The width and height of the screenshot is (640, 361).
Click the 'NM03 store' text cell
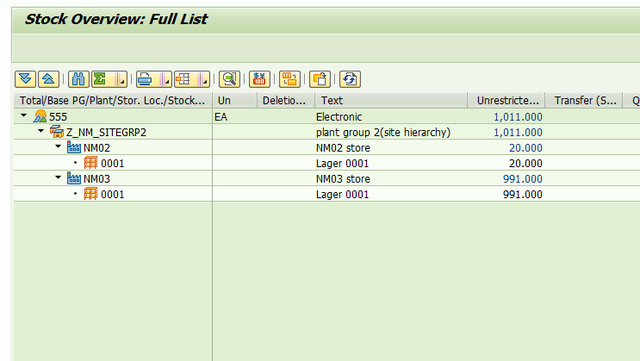(x=343, y=179)
